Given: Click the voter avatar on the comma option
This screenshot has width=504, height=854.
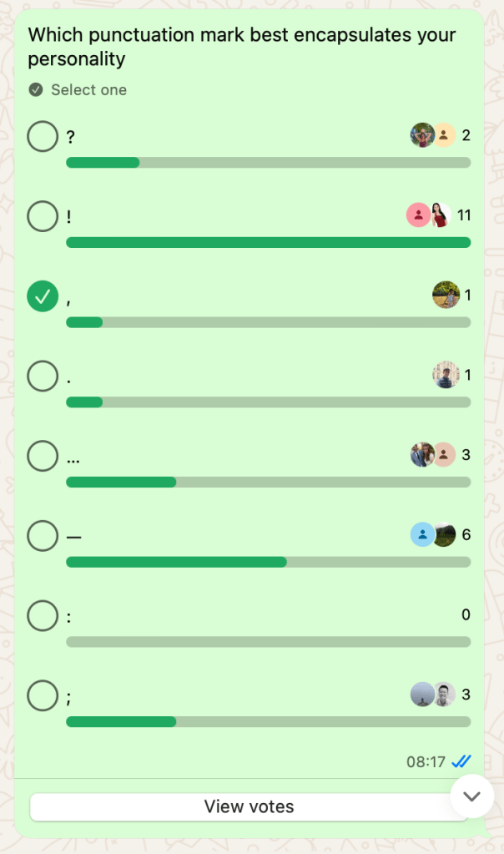Looking at the screenshot, I should pos(446,295).
